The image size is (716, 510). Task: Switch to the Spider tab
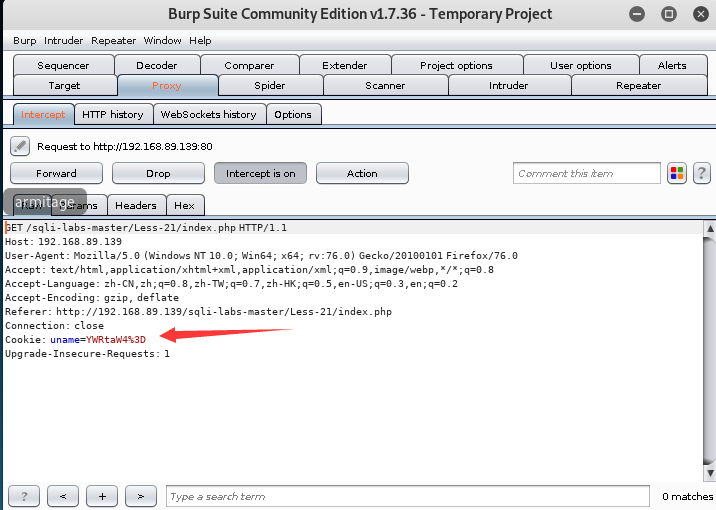point(270,85)
